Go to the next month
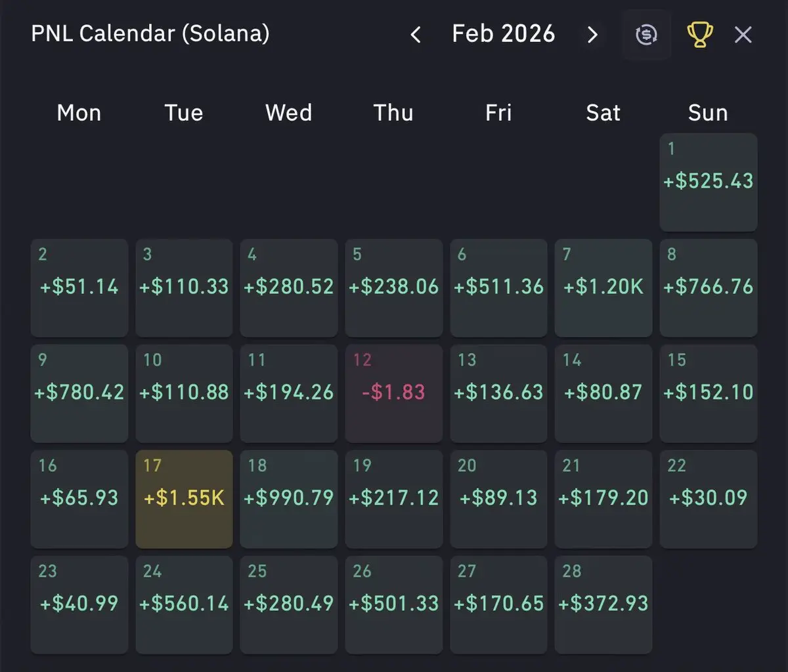 click(592, 35)
